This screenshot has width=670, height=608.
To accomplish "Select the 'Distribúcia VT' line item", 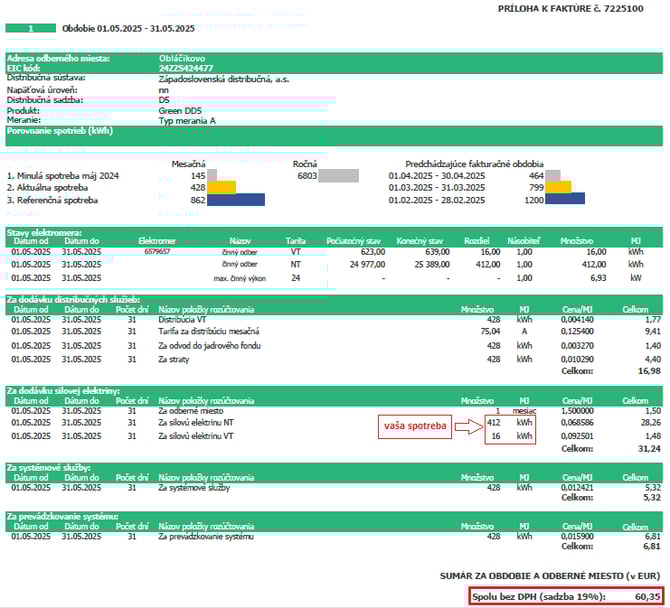I will coord(182,319).
